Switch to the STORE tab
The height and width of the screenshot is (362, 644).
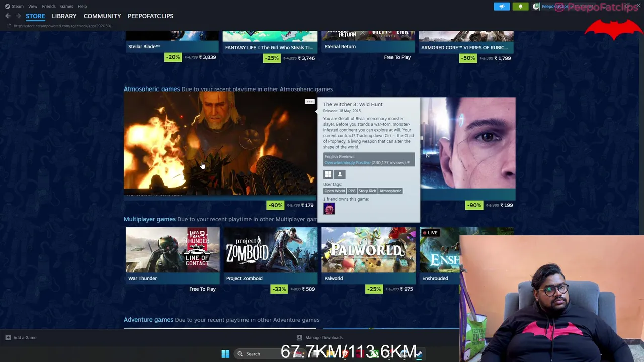tap(35, 16)
